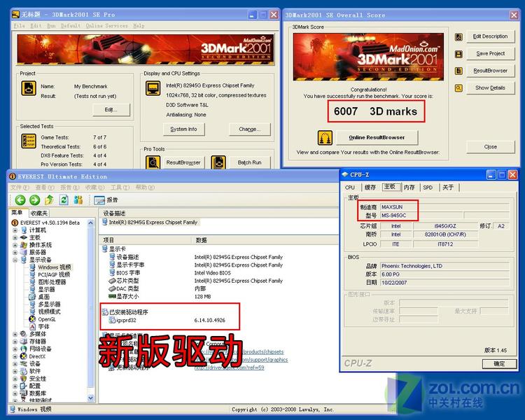The height and width of the screenshot is (420, 525).
Task: Click the two-people icon in EVEREST toolbar
Action: 78,200
